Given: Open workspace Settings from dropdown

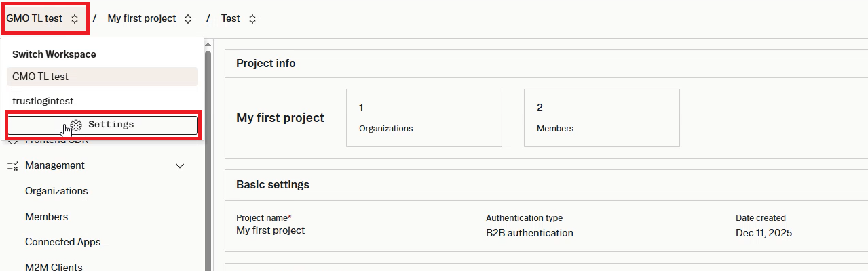Looking at the screenshot, I should point(102,125).
